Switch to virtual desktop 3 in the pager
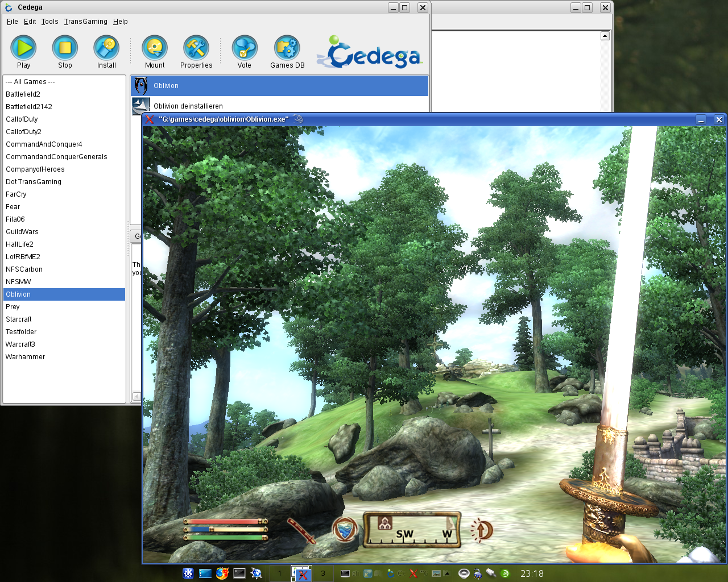This screenshot has height=582, width=728. click(x=323, y=573)
